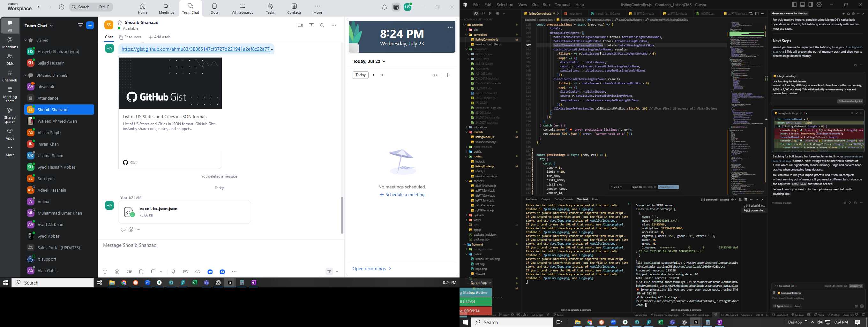The width and height of the screenshot is (868, 327).
Task: Record an audio message with microphone icon
Action: (174, 272)
